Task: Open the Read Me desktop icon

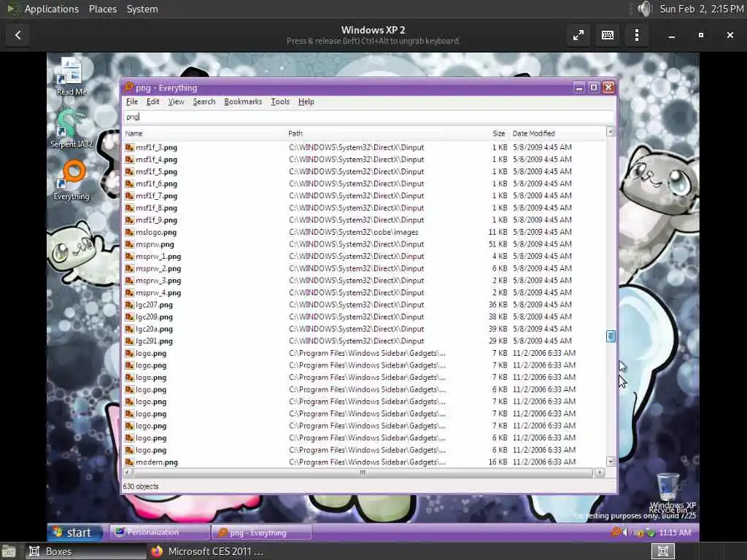Action: (71, 76)
